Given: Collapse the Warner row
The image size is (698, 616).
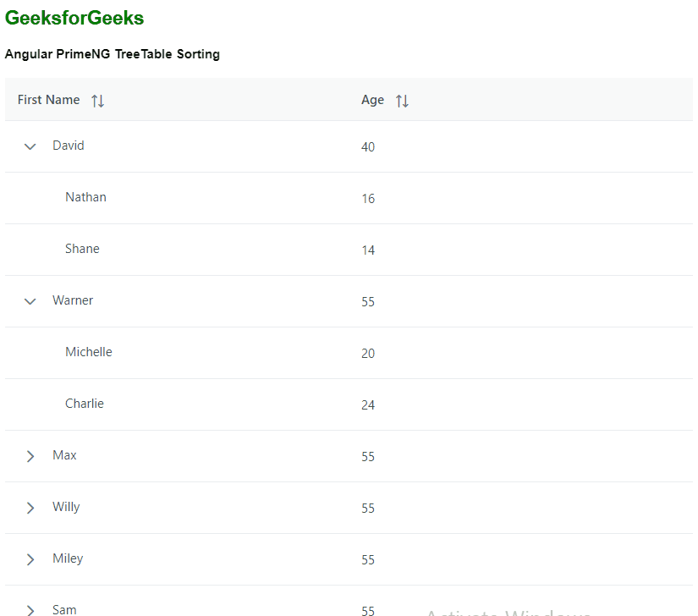Looking at the screenshot, I should 30,301.
